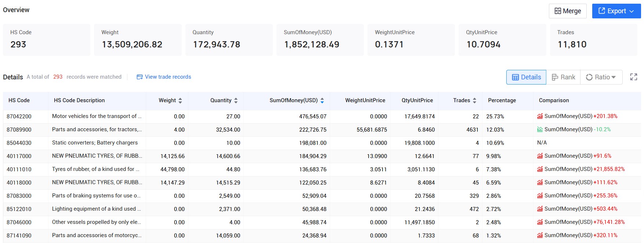The image size is (644, 243).
Task: Click the 476,545.07 SumOfMoney value
Action: pyautogui.click(x=313, y=117)
